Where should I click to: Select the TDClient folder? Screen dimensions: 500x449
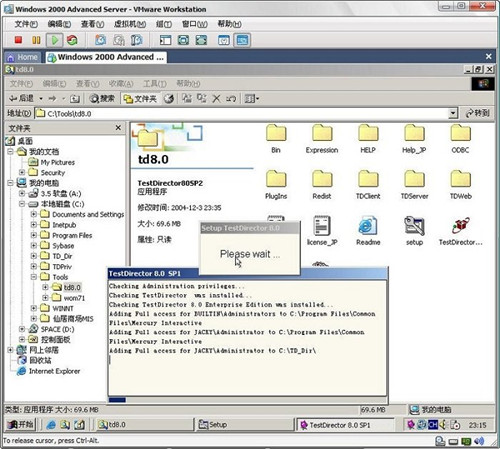pos(368,185)
